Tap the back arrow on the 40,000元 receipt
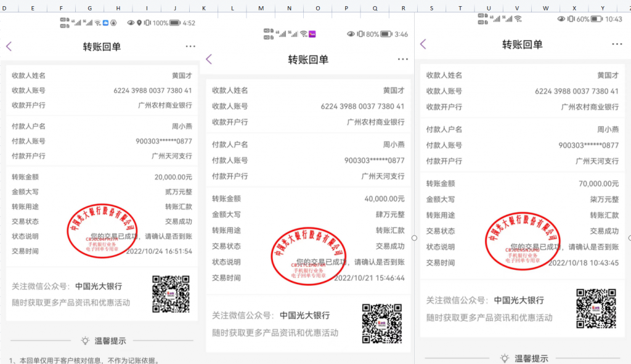The height and width of the screenshot is (364, 631). coord(209,59)
